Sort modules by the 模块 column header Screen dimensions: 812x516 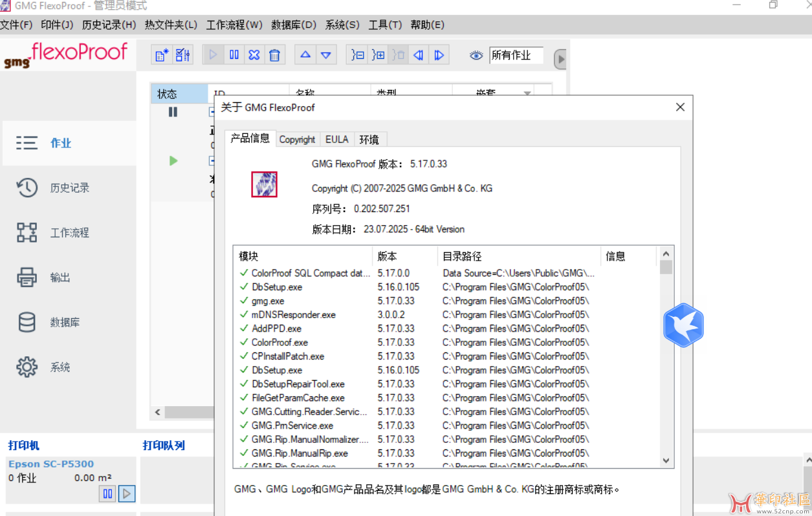303,256
